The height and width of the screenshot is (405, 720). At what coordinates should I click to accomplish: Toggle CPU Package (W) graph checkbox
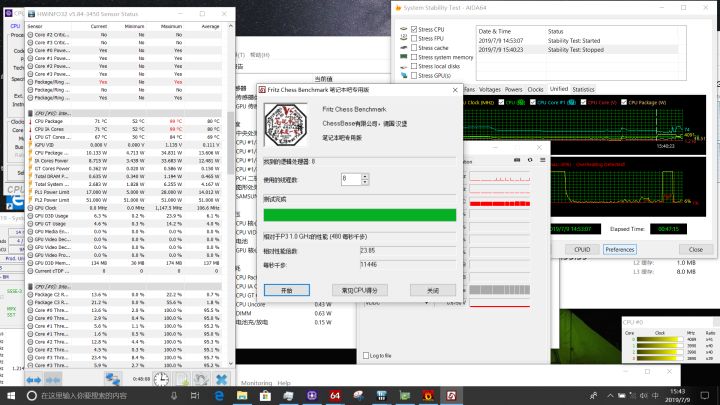[x=624, y=102]
